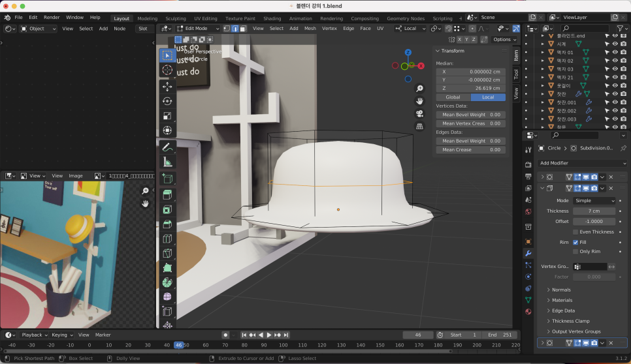
Task: Open the Output properties printer tab icon
Action: 528,176
